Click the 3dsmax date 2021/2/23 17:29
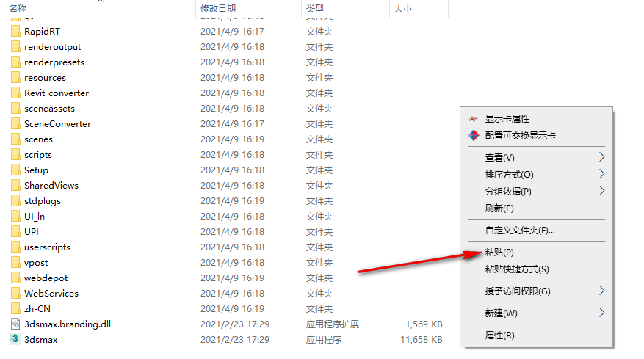 [235, 340]
